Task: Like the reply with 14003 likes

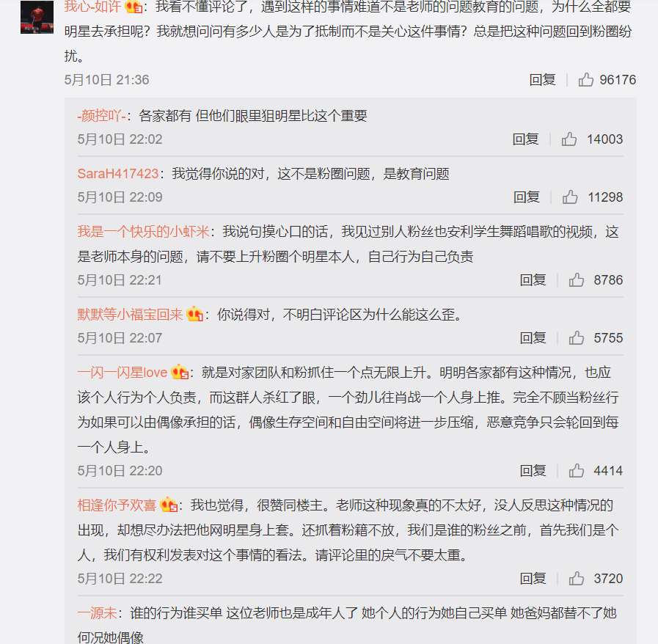Action: tap(569, 139)
